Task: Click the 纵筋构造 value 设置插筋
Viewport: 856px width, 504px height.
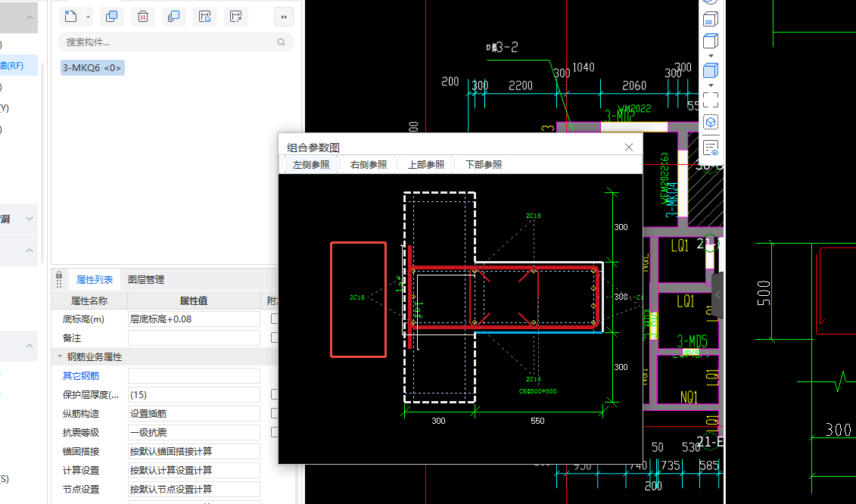Action: point(194,414)
